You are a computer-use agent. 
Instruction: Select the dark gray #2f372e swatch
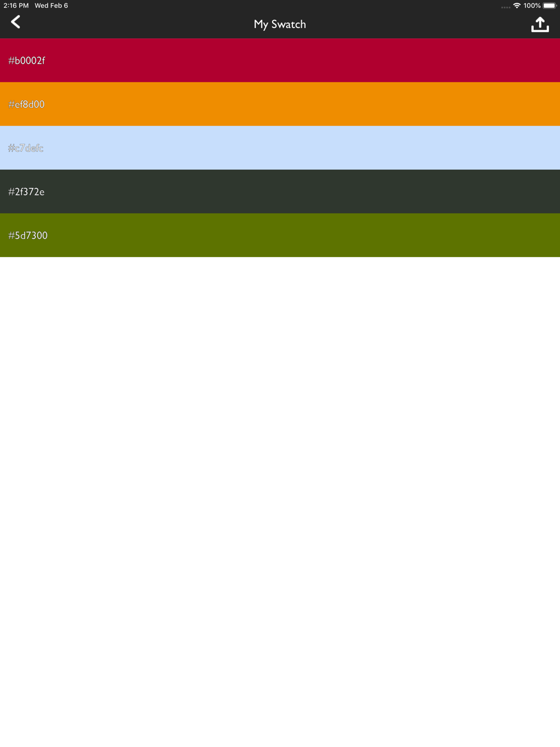[x=280, y=192]
